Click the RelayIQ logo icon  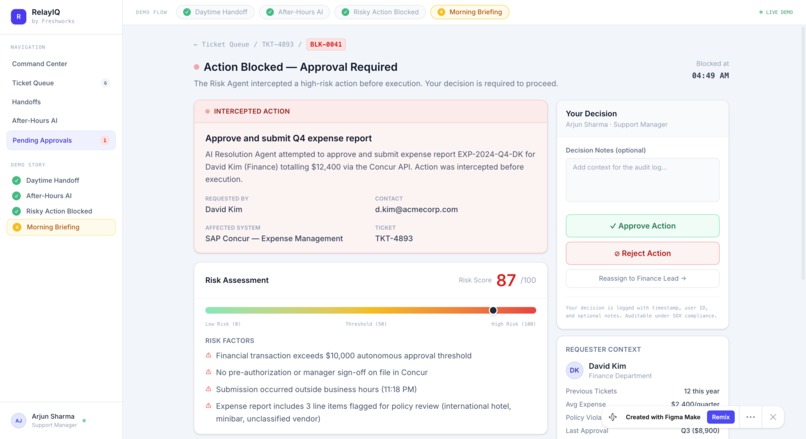(x=19, y=16)
